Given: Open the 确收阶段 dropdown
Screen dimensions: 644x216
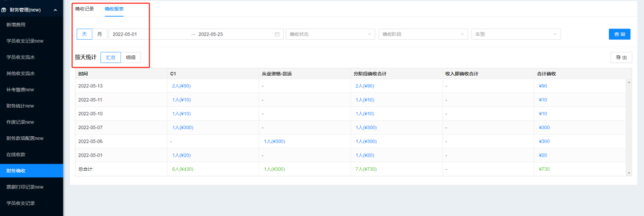Looking at the screenshot, I should 423,34.
